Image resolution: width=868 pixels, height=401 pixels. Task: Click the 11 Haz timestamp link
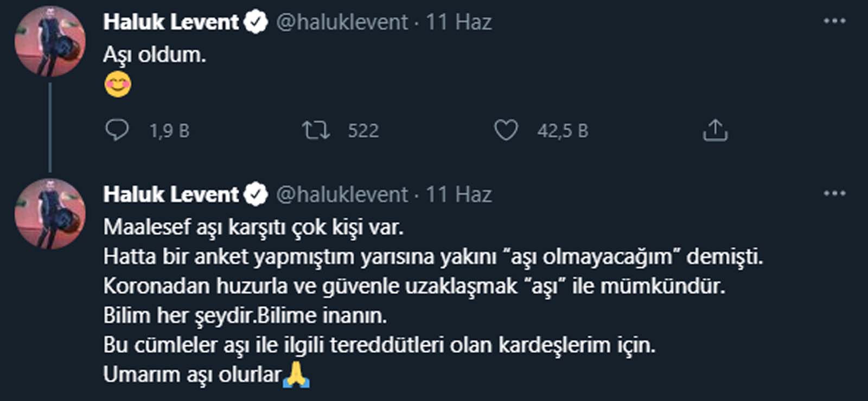tap(457, 21)
